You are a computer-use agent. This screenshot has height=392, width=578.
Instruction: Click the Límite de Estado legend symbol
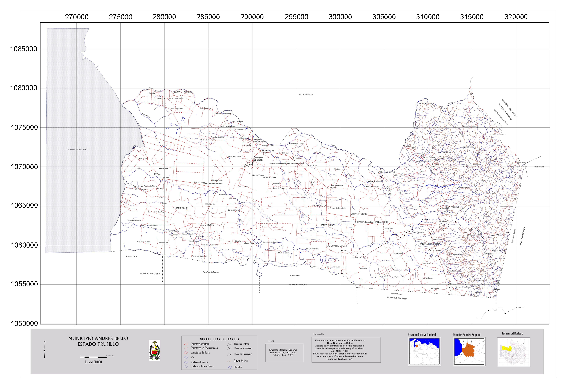click(x=229, y=344)
